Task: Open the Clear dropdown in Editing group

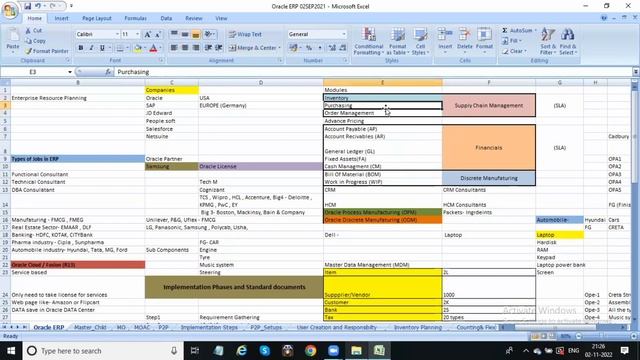Action: coord(515,51)
